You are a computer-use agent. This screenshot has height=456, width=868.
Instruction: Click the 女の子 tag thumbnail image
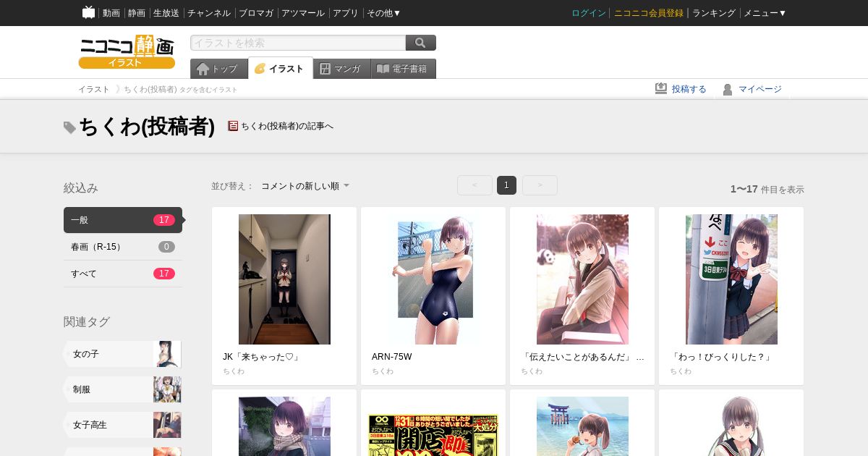click(x=167, y=354)
